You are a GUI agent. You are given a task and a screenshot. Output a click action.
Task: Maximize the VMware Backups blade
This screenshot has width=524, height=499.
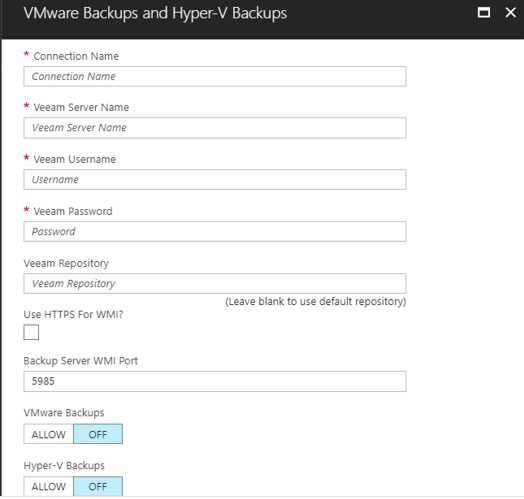coord(484,13)
